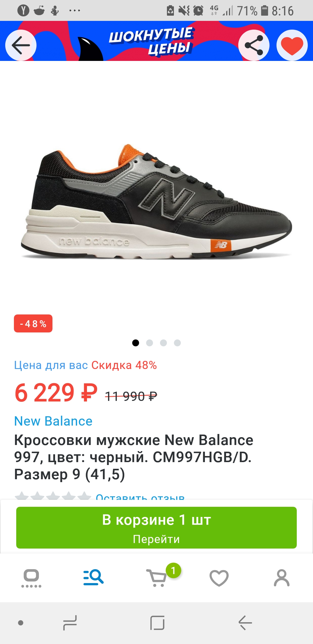The width and height of the screenshot is (313, 644).
Task: Select the fourth image pagination dot
Action: [177, 343]
